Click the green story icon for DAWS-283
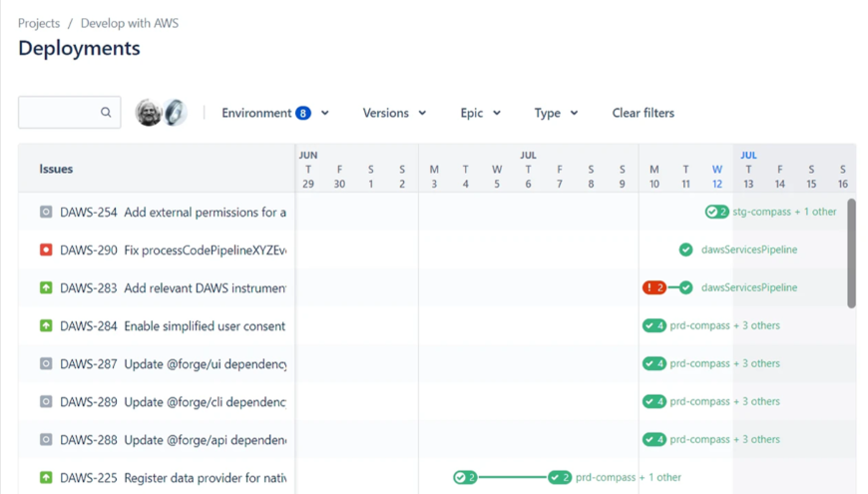Viewport: 868px width, 494px height. coord(46,287)
